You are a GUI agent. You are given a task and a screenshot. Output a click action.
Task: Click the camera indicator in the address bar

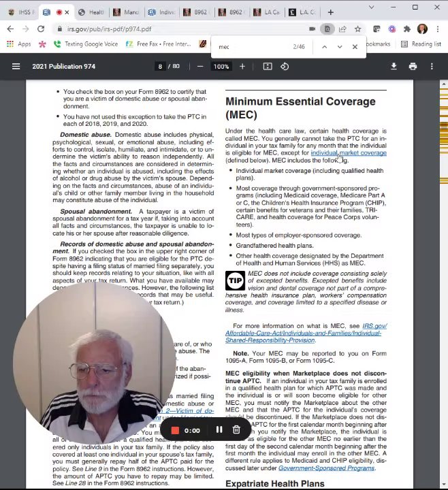(312, 29)
